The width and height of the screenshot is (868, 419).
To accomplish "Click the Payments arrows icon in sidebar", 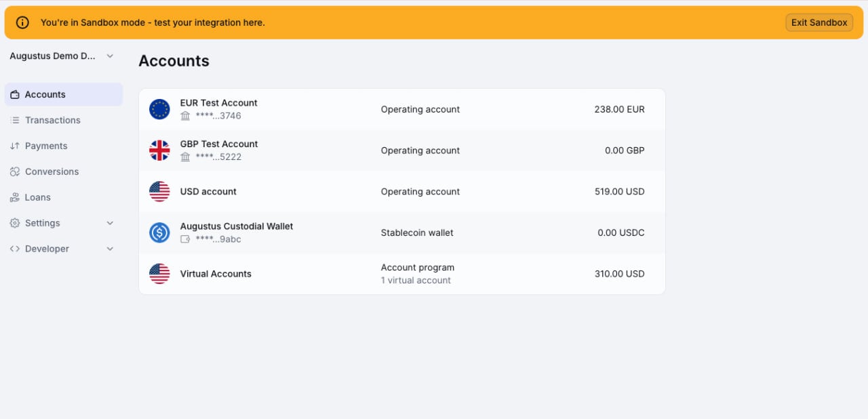I will [x=15, y=146].
